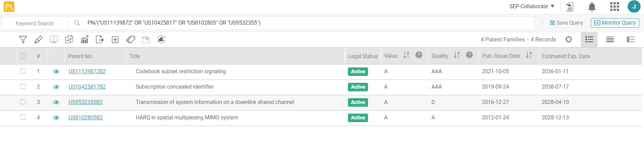This screenshot has height=143, width=644.
Task: Click the Monitor Query button
Action: tap(615, 23)
